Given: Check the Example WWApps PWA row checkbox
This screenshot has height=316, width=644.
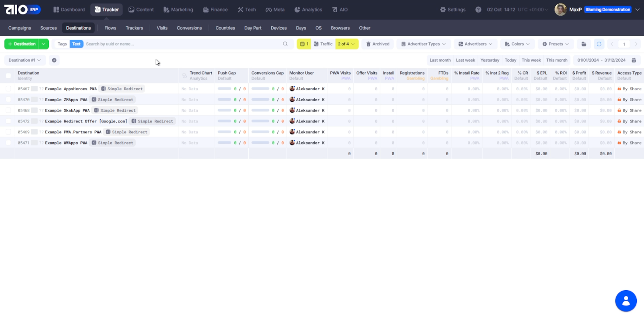Looking at the screenshot, I should (x=8, y=143).
